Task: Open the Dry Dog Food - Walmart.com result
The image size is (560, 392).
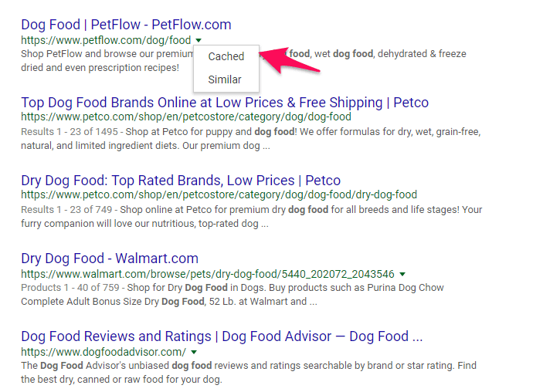Action: point(110,259)
